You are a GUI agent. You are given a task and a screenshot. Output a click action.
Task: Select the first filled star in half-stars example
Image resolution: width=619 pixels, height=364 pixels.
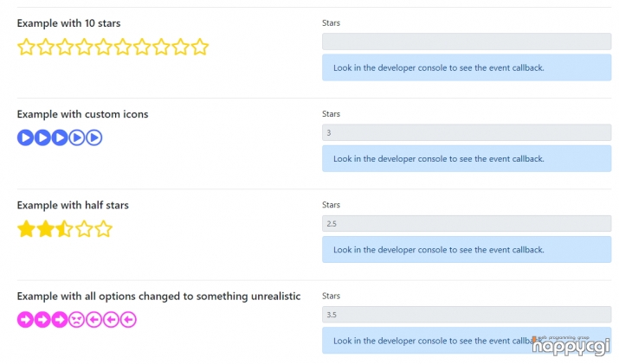26,229
